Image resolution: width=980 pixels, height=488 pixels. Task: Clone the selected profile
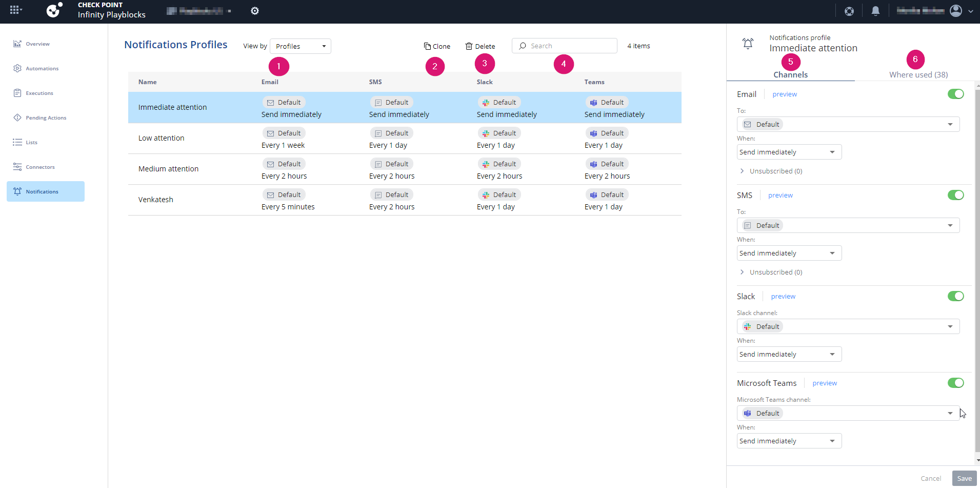click(437, 46)
